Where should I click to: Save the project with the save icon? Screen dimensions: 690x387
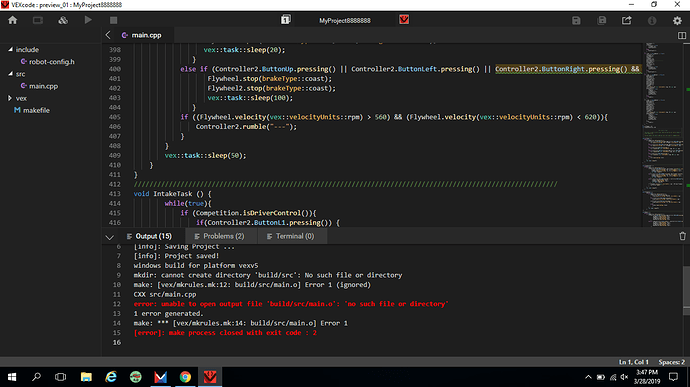576,20
